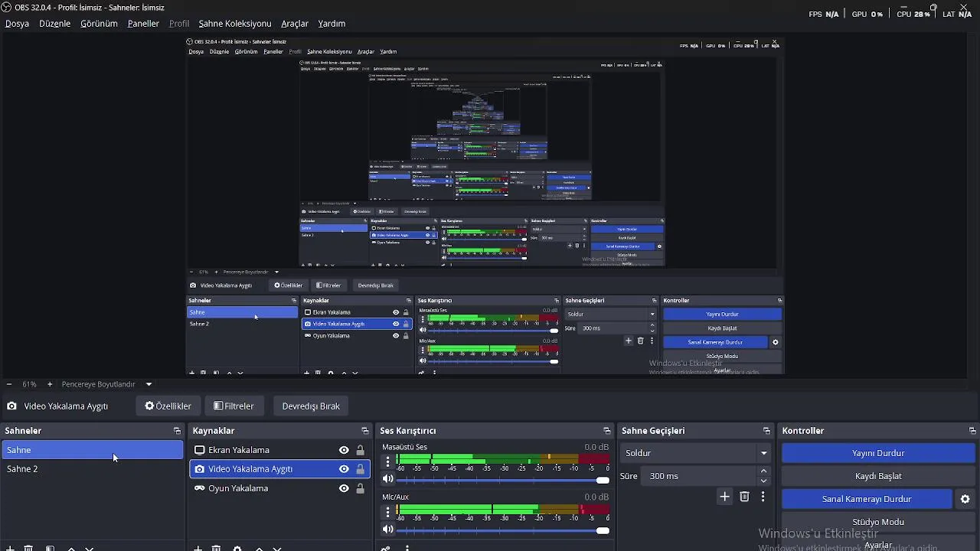Click the Süre 300 ms input field

699,476
